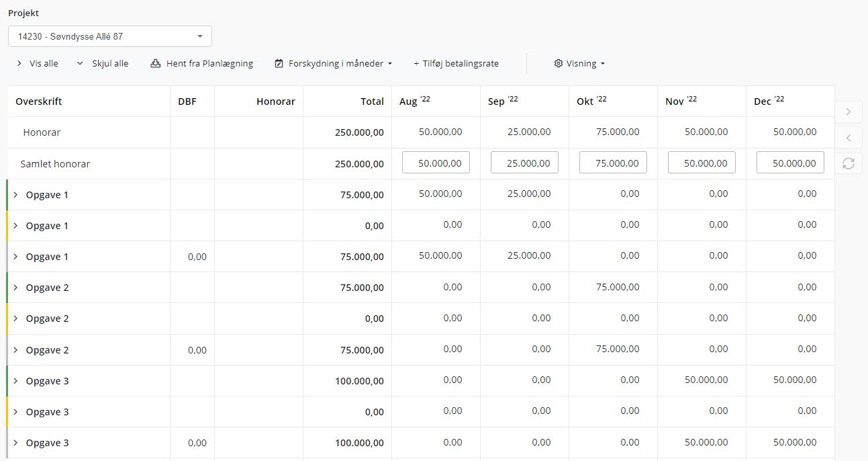Click the Aug '22 Samlet honorar input field
The height and width of the screenshot is (461, 868).
(x=436, y=163)
